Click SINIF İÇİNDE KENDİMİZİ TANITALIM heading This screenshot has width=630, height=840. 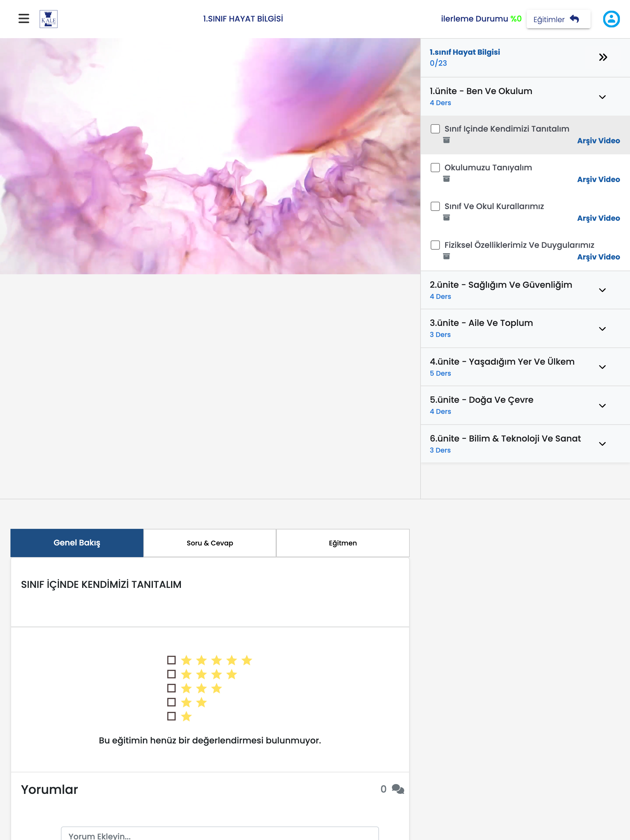coord(101,584)
